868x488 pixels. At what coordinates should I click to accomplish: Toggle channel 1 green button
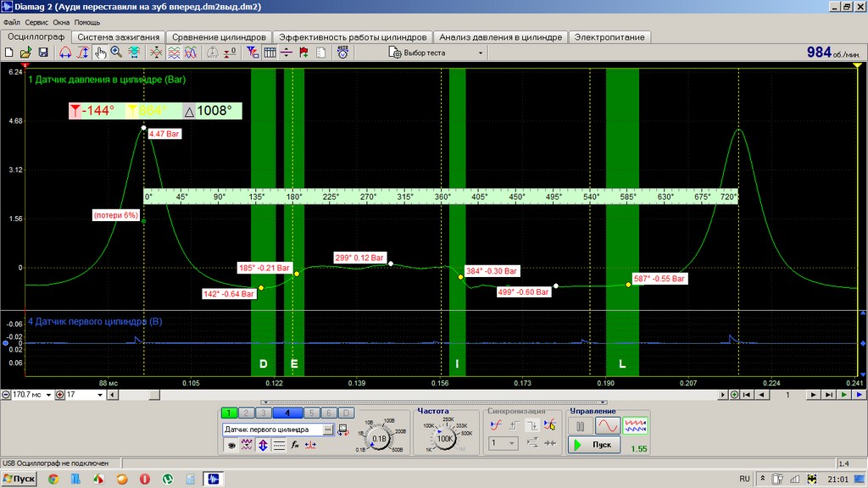click(x=229, y=413)
